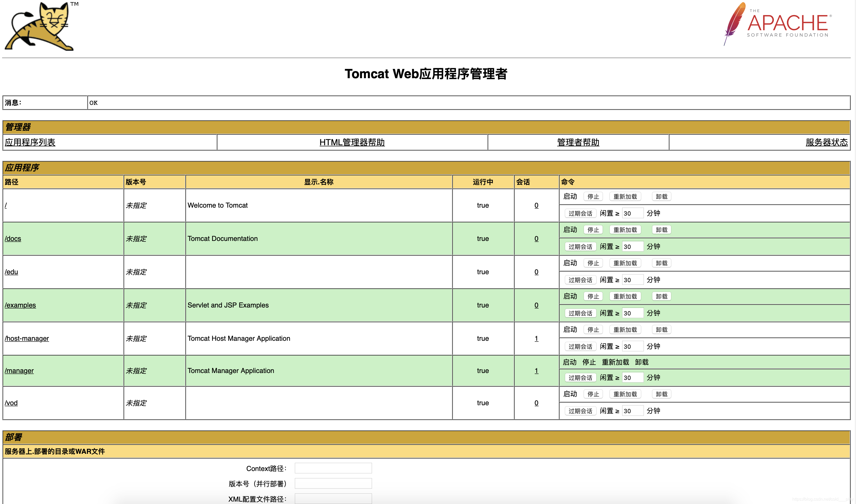Image resolution: width=856 pixels, height=504 pixels.
Task: Focus the 版本号(并行部署) input field
Action: click(x=333, y=484)
